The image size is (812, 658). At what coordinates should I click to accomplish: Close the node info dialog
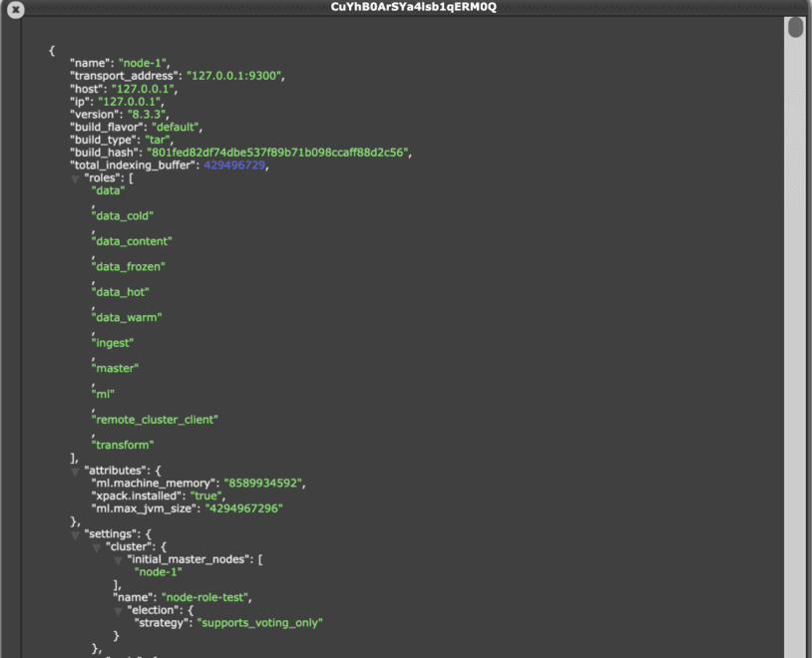16,9
